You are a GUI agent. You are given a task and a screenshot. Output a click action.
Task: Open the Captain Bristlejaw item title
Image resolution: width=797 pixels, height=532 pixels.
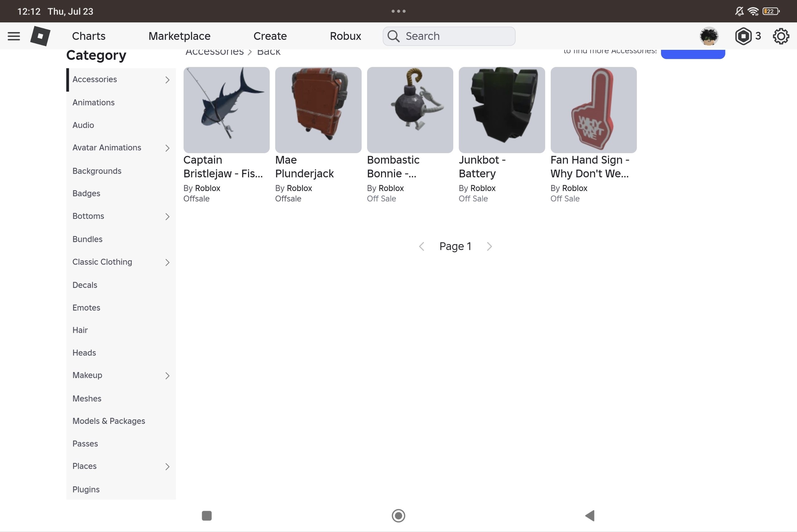(223, 167)
